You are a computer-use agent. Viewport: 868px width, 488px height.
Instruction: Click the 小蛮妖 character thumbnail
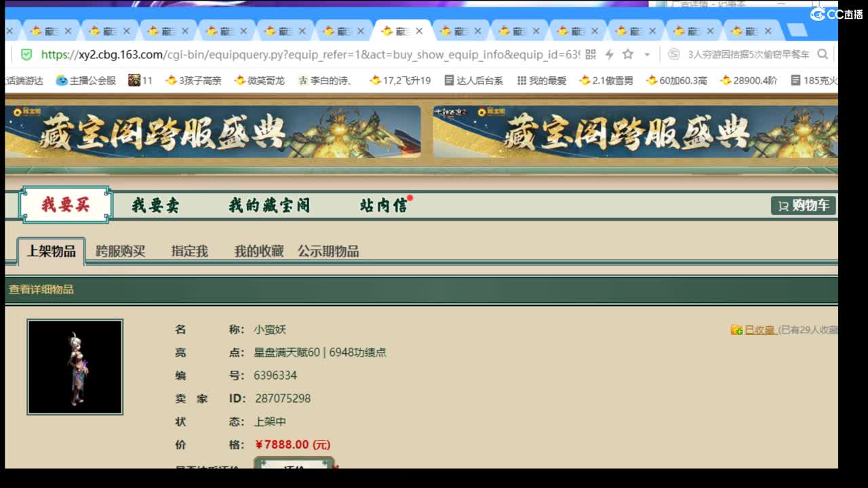point(75,367)
